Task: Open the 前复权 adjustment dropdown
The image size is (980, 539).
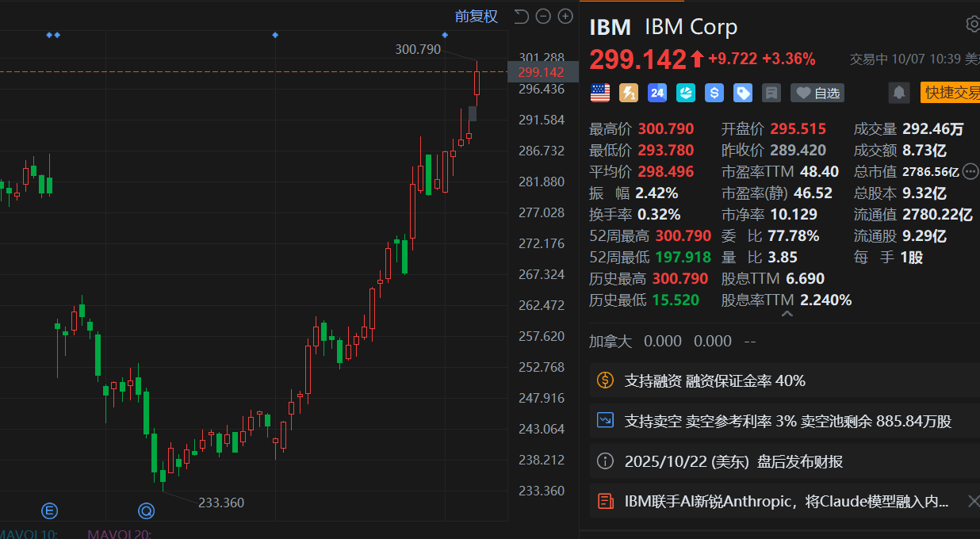Action: (x=476, y=17)
